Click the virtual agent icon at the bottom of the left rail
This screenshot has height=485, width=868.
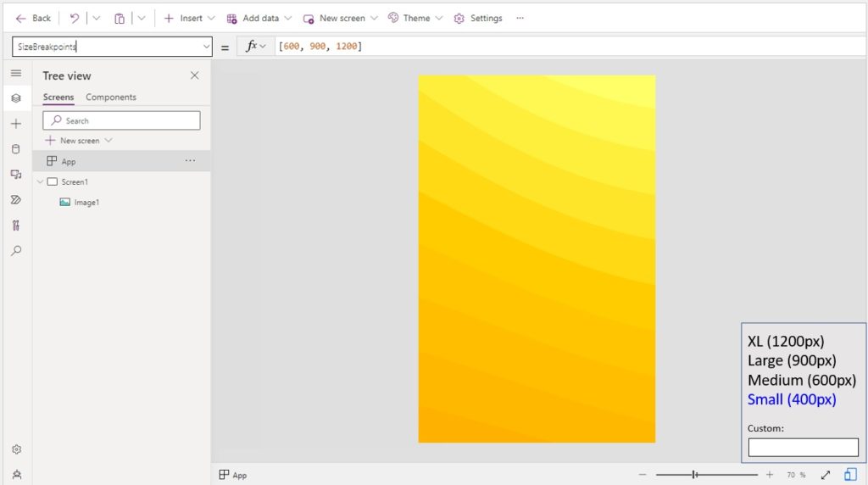tap(17, 475)
